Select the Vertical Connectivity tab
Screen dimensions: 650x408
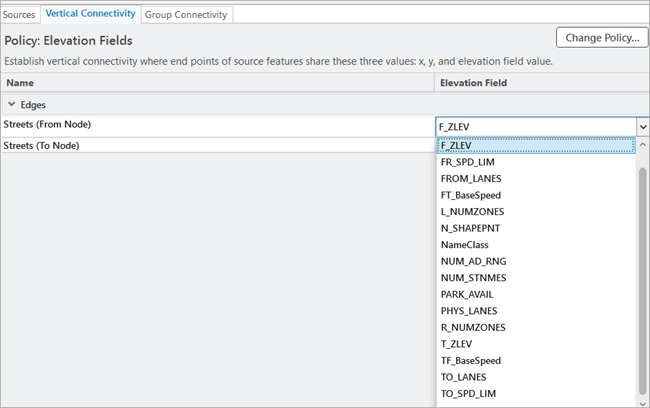[90, 14]
